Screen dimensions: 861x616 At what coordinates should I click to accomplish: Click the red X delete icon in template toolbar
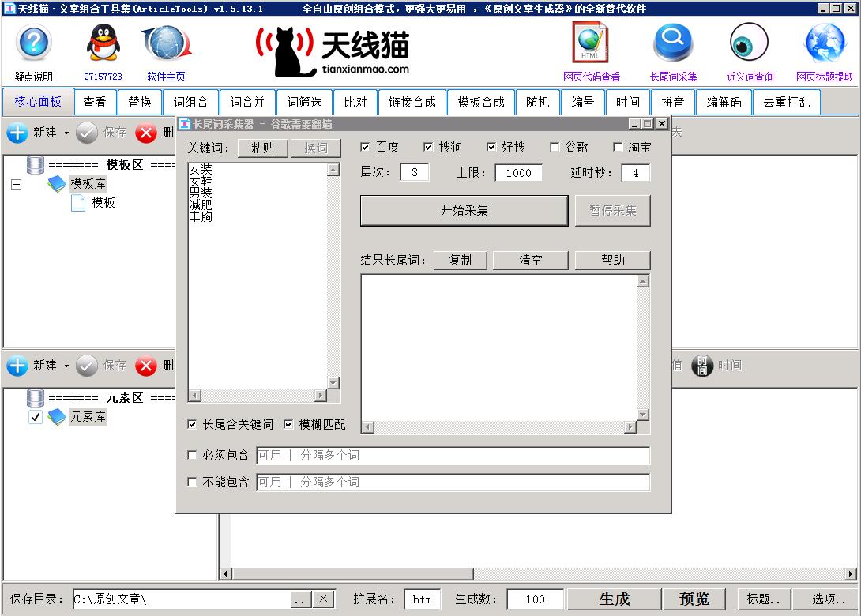(146, 133)
